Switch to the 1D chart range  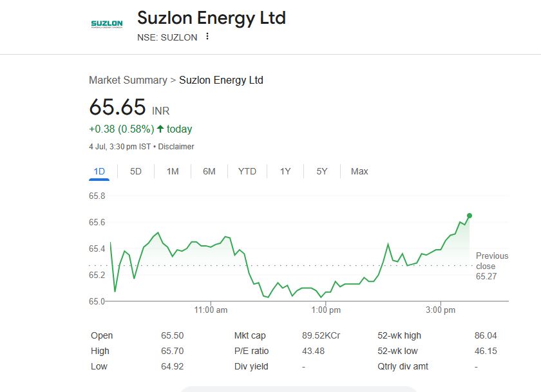[x=99, y=171]
